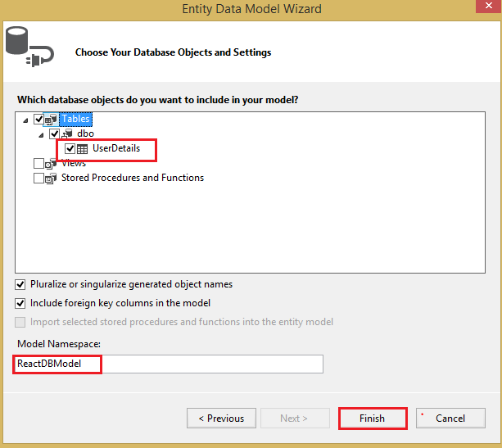Image resolution: width=502 pixels, height=448 pixels.
Task: Select the Tables label in tree
Action: point(76,120)
